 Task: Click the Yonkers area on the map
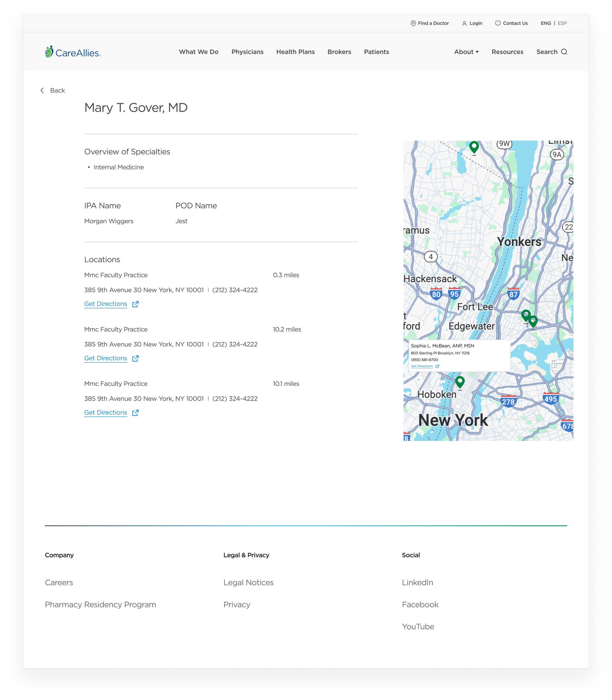519,242
